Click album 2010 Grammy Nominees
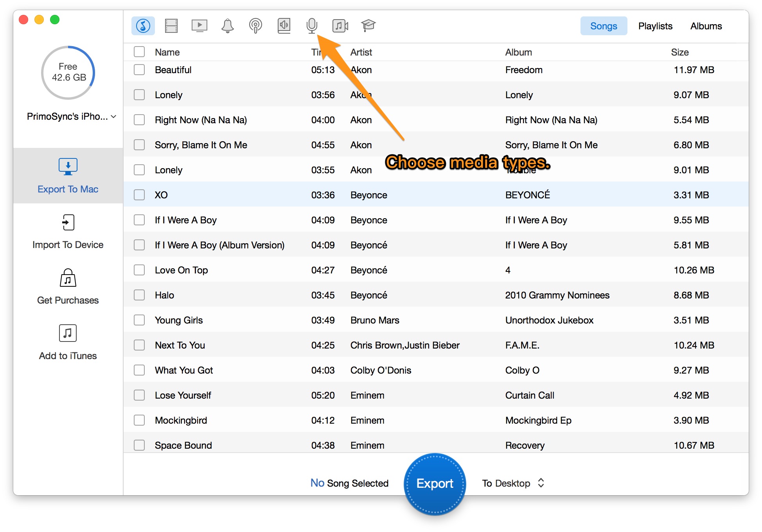762x532 pixels. point(557,295)
